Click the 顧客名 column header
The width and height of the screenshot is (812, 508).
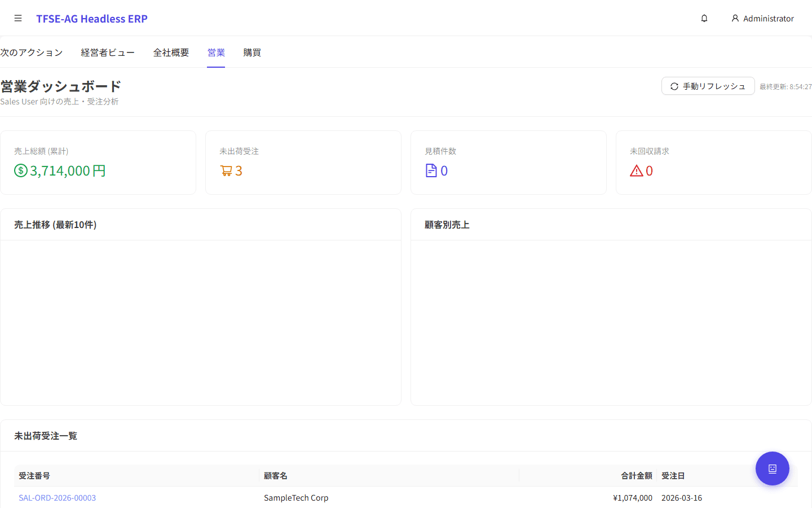(x=276, y=476)
